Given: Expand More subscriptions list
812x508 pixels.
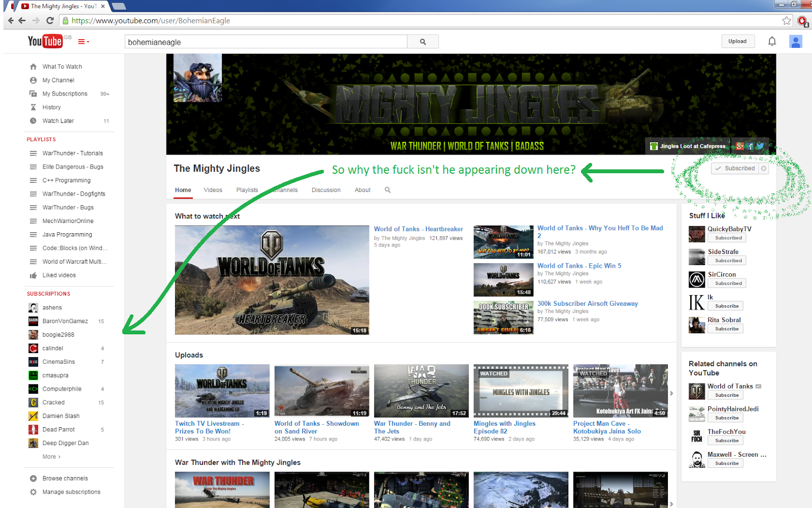Looking at the screenshot, I should pos(51,457).
